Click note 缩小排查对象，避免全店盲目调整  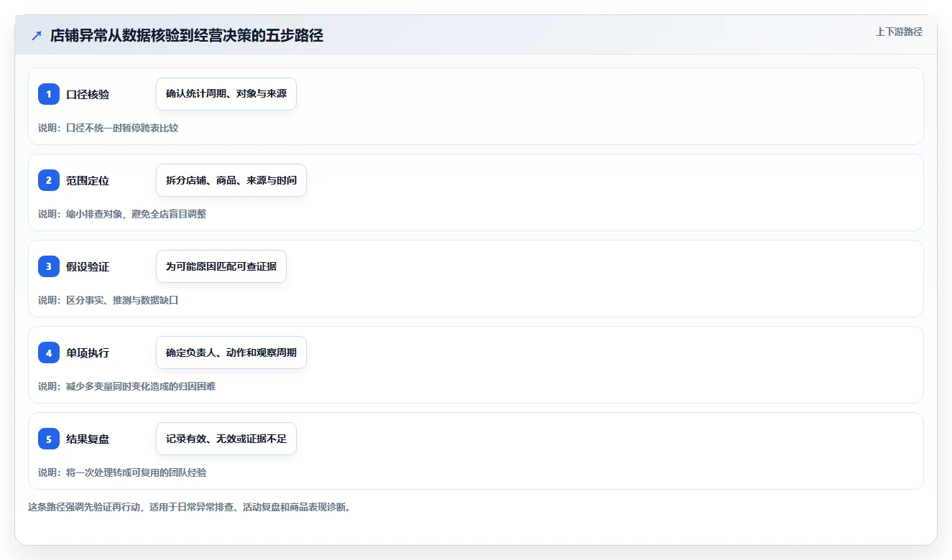(x=137, y=214)
